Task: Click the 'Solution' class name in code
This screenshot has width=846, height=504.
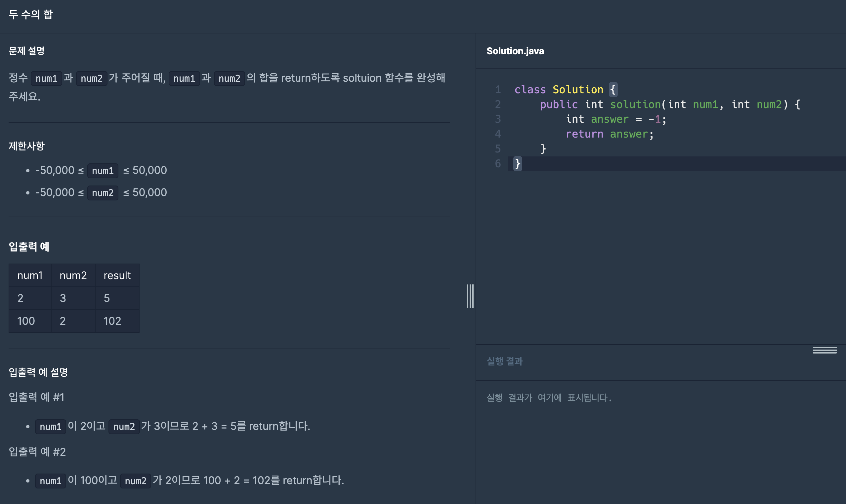Action: point(578,90)
